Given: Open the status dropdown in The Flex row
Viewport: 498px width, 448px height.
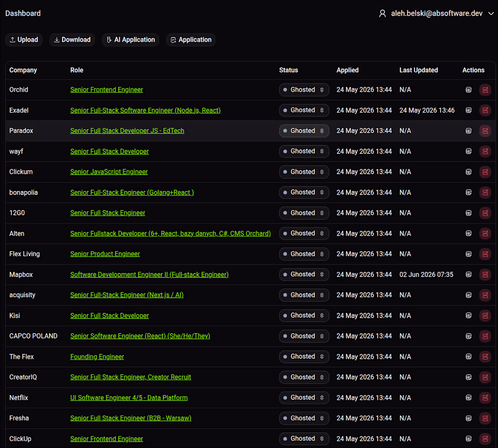Looking at the screenshot, I should 304,357.
